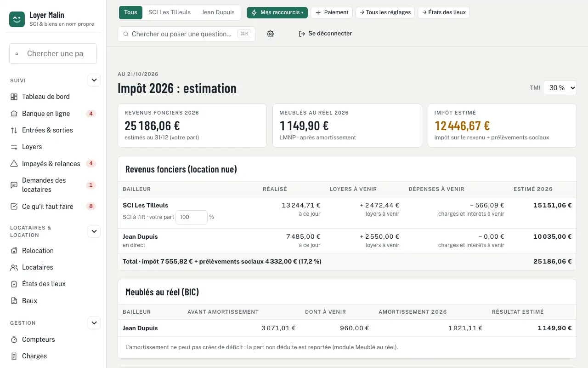Focus the Chercher une page sidebar field
This screenshot has width=588, height=368.
click(53, 54)
